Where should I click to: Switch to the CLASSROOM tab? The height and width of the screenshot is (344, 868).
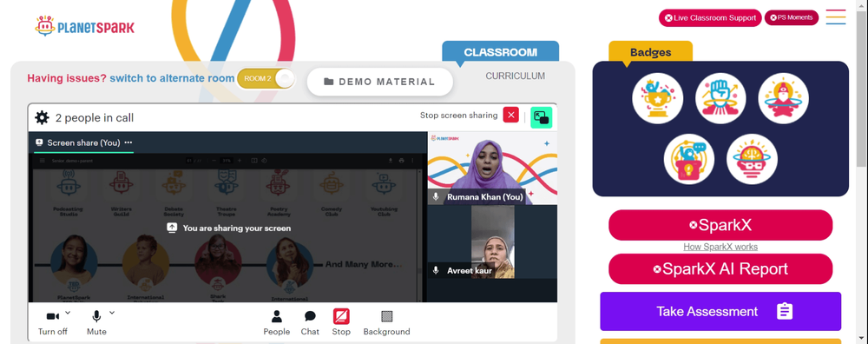point(501,52)
